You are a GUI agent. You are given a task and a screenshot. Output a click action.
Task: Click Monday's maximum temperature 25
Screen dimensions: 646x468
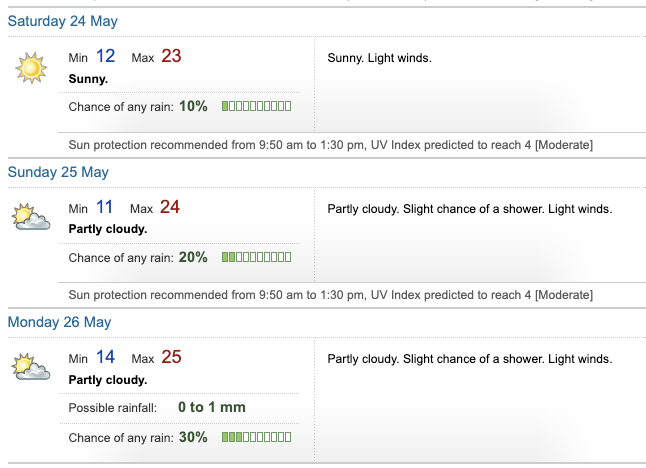[170, 358]
